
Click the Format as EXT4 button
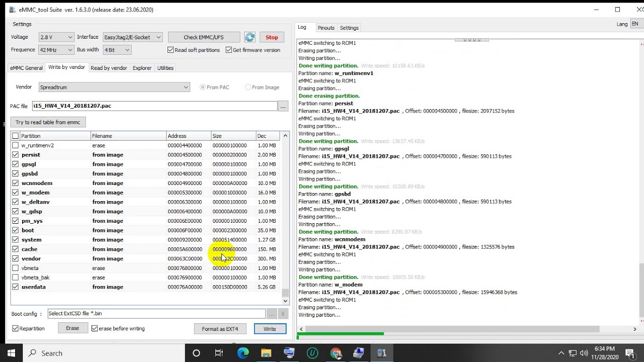pos(220,329)
